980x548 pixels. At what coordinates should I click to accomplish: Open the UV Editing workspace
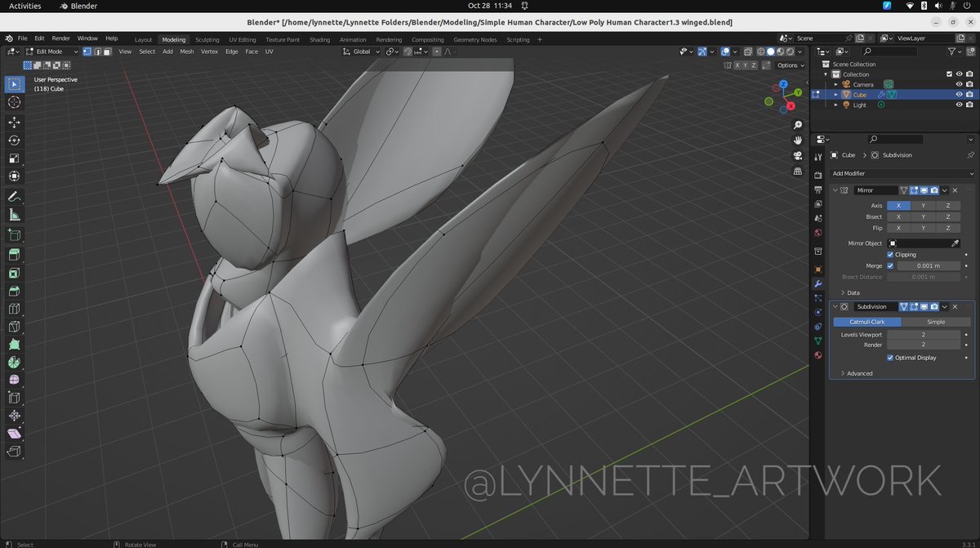242,39
